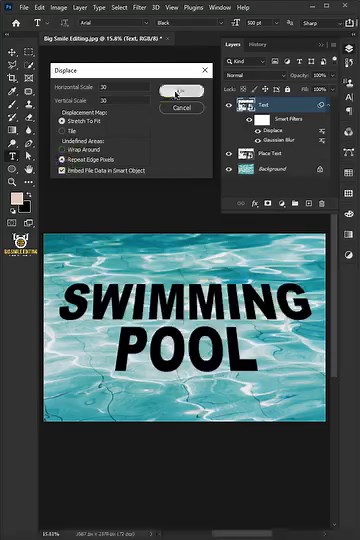Viewport: 360px width, 540px height.
Task: Open the Opacity value dropdown
Action: click(333, 75)
